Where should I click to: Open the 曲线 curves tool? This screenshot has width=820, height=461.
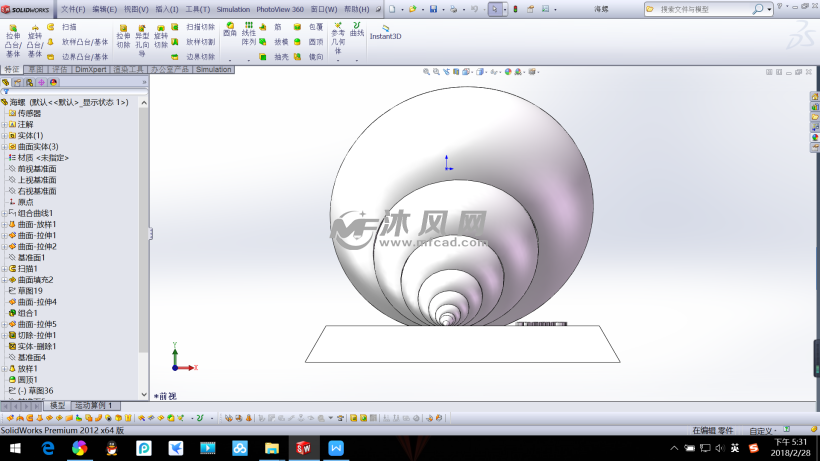coord(357,29)
